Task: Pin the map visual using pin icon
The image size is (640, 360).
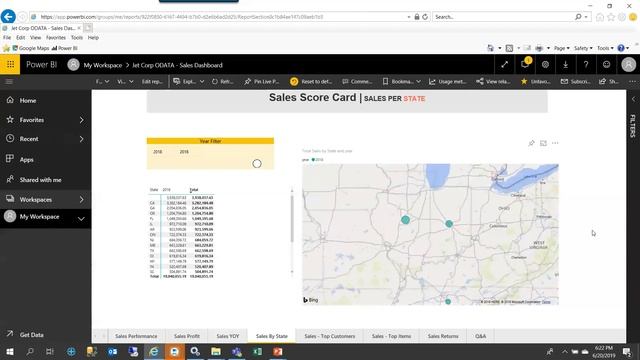Action: (x=531, y=143)
